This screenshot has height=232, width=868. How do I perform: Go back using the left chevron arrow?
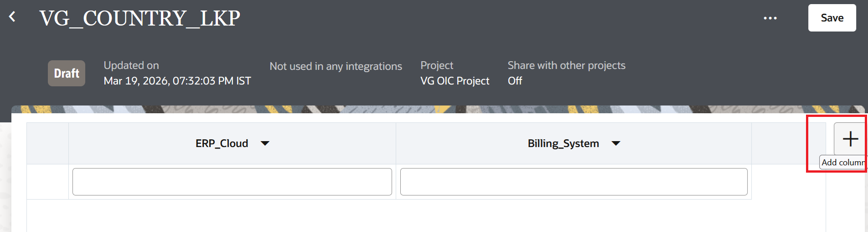(12, 17)
